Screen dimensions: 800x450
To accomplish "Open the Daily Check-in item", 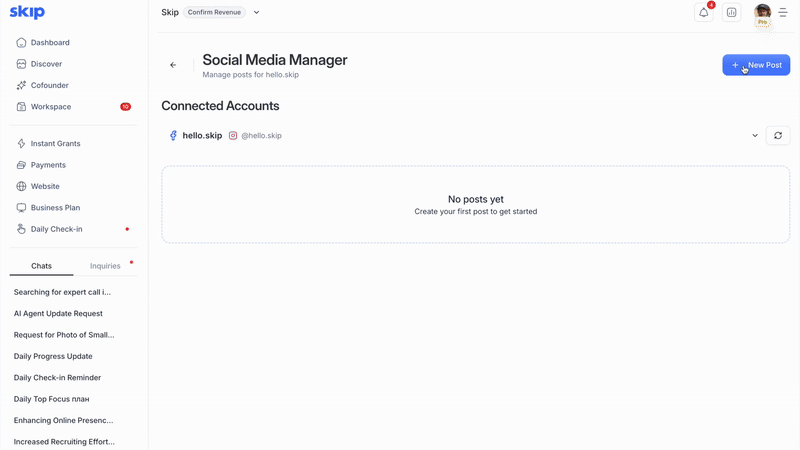I will (56, 229).
